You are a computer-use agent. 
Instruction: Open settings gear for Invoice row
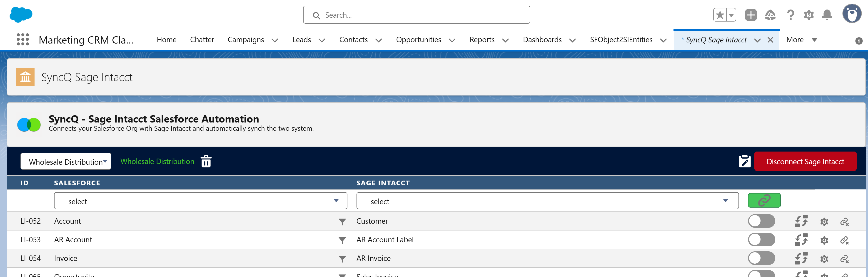click(x=824, y=259)
